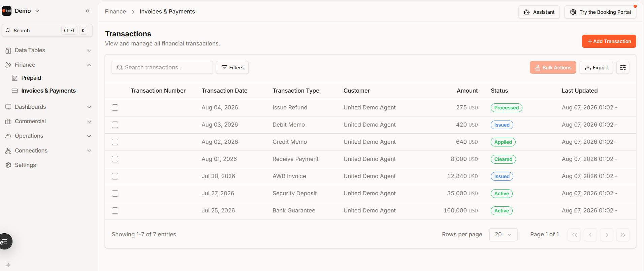Click the Demo workspace logo icon
The width and height of the screenshot is (644, 271).
7,11
